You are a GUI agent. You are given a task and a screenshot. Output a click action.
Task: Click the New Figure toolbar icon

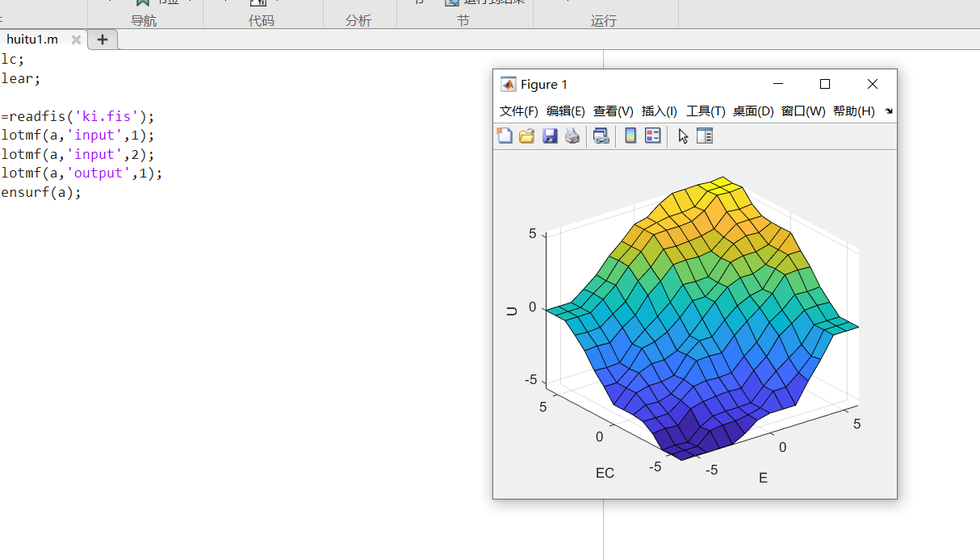click(x=505, y=136)
